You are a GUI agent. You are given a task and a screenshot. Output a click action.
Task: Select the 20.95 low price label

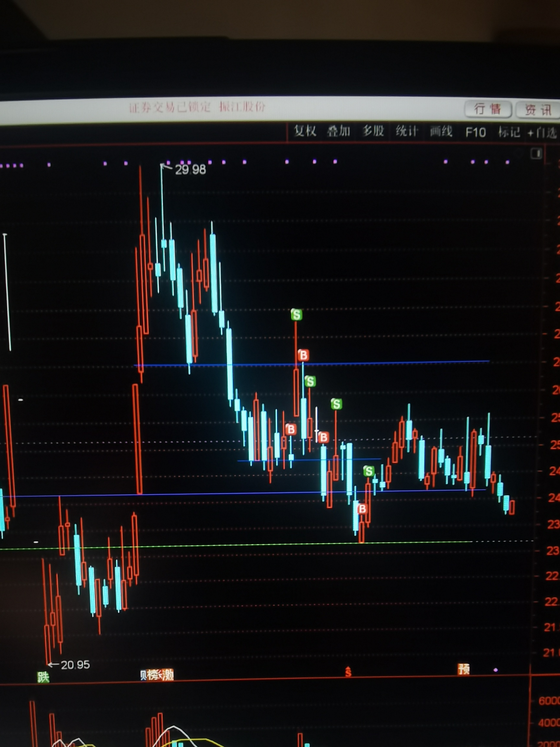pos(75,665)
